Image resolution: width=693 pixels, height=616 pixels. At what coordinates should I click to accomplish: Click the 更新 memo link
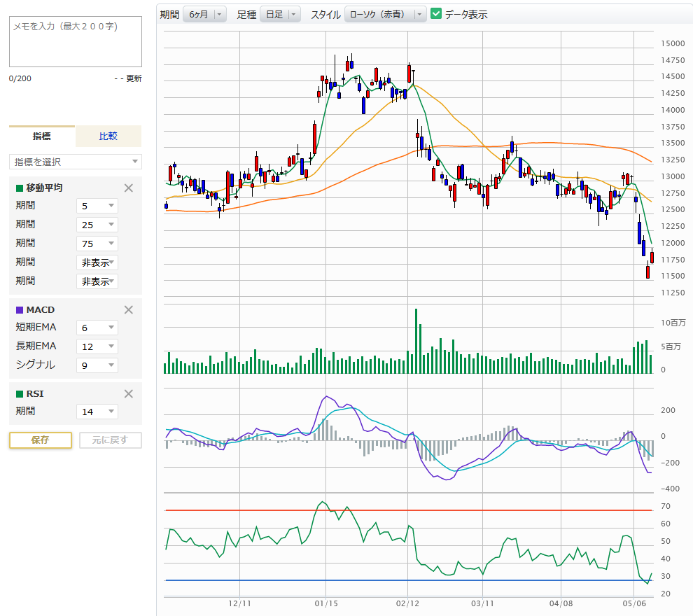(134, 78)
